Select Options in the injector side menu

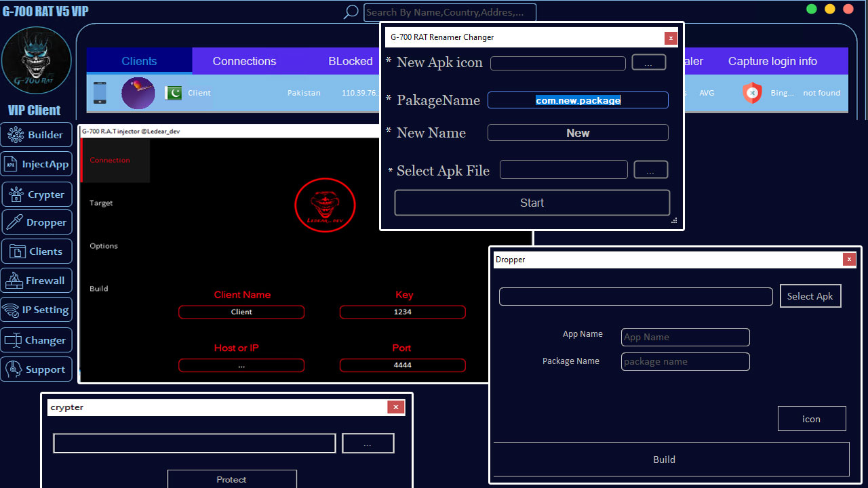[x=104, y=246]
